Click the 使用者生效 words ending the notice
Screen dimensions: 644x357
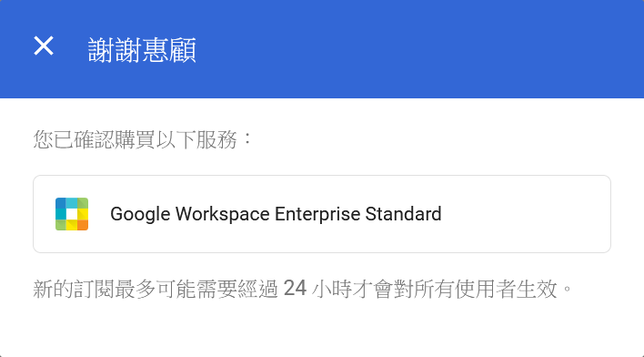tap(506, 289)
